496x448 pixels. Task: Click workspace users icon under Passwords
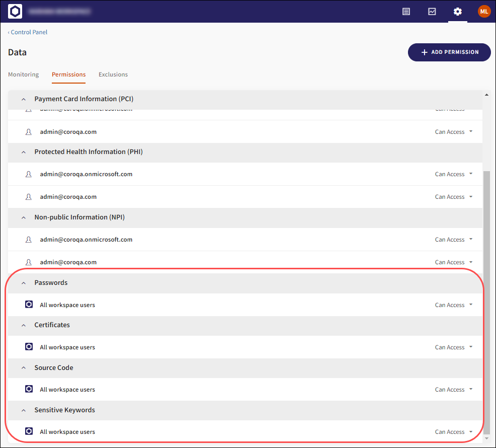[29, 305]
